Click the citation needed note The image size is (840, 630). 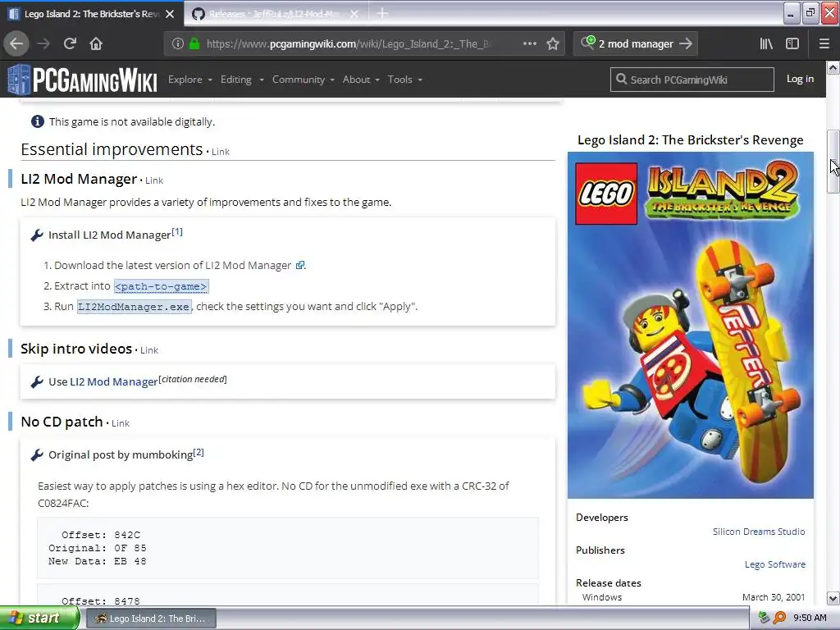(x=193, y=379)
